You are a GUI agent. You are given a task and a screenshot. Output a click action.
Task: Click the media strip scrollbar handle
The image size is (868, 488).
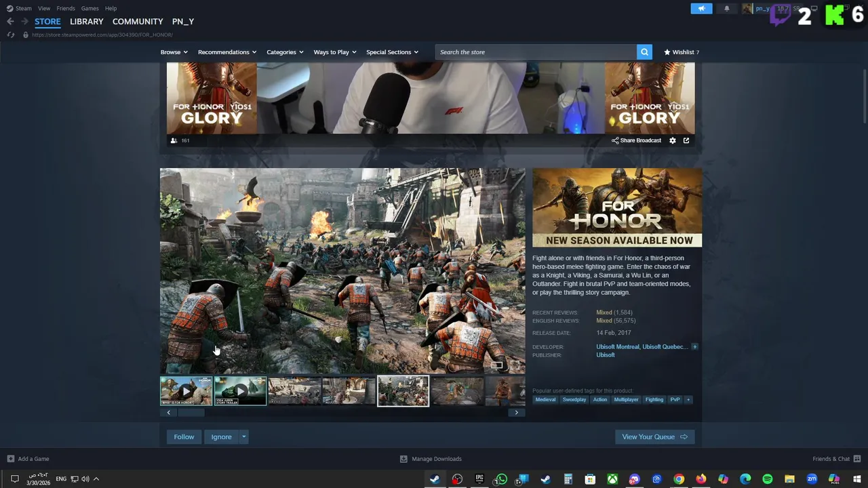tap(191, 412)
